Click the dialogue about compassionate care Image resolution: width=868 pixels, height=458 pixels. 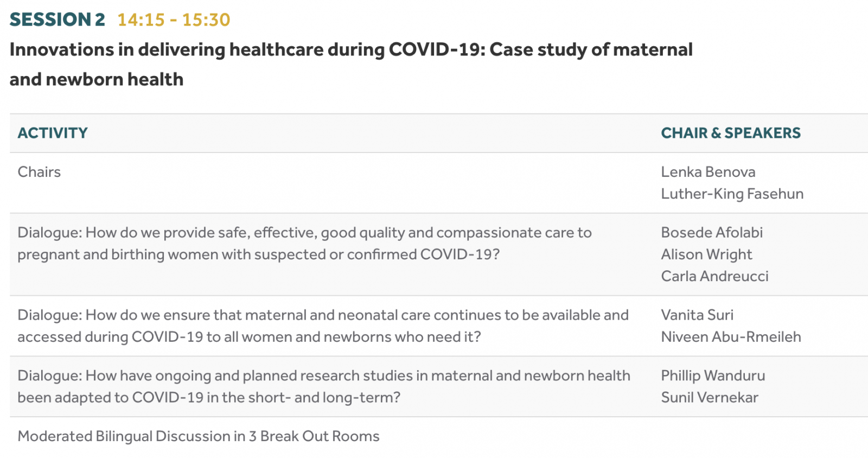304,244
